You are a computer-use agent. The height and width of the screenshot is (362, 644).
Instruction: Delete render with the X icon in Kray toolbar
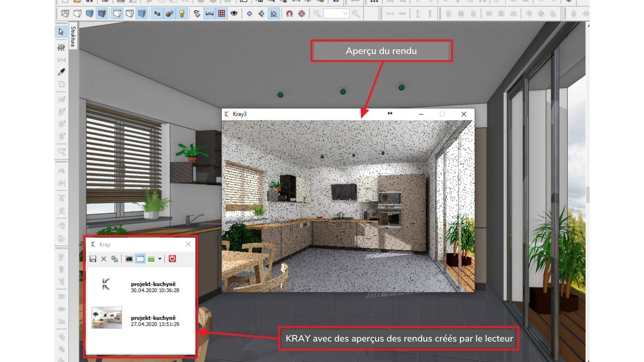click(104, 259)
